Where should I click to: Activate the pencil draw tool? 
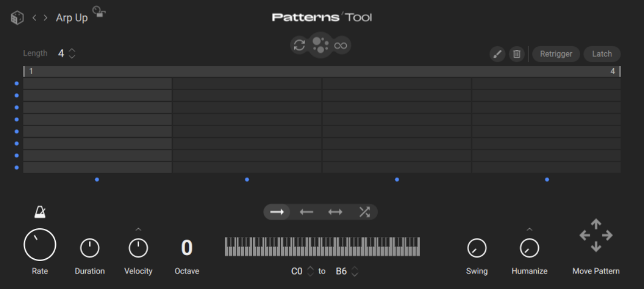click(497, 54)
